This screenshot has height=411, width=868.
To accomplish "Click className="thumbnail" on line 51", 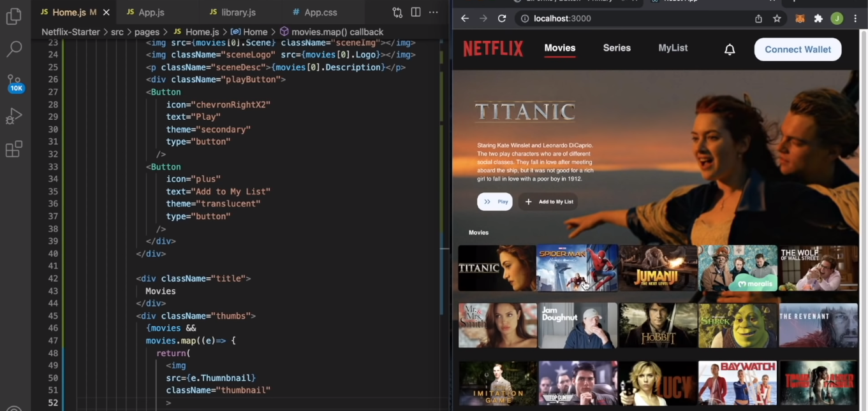I will click(x=218, y=390).
